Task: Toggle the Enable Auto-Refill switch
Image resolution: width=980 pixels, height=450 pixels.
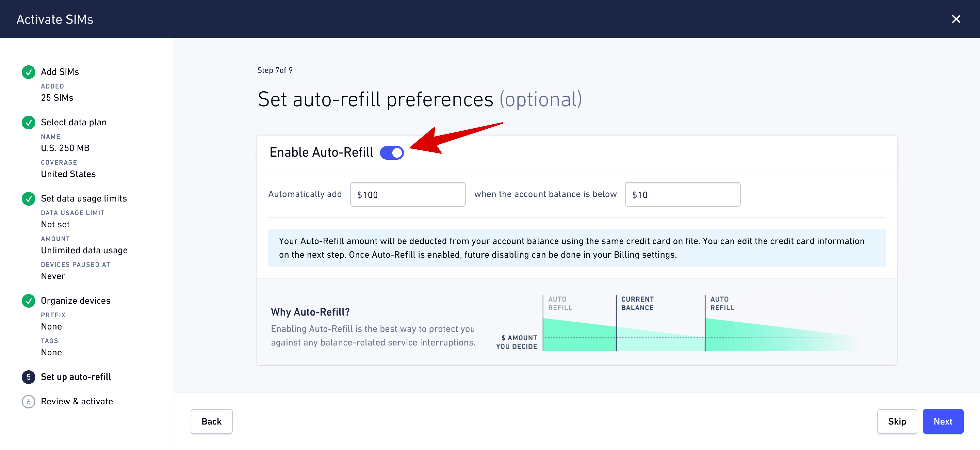Action: tap(392, 153)
